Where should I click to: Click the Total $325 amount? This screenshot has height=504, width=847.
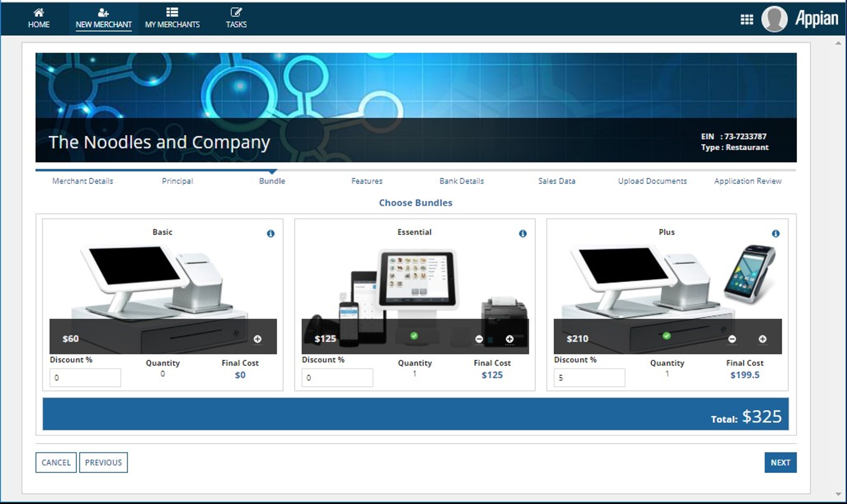point(762,416)
